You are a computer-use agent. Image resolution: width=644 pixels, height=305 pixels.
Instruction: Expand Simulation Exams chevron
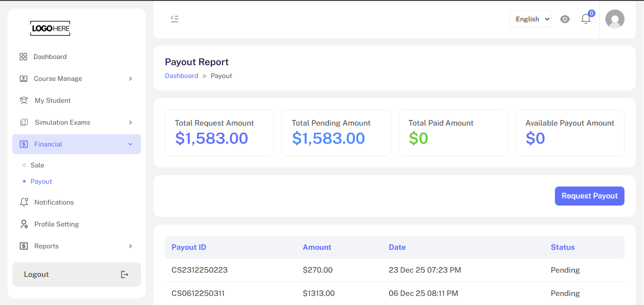[131, 122]
